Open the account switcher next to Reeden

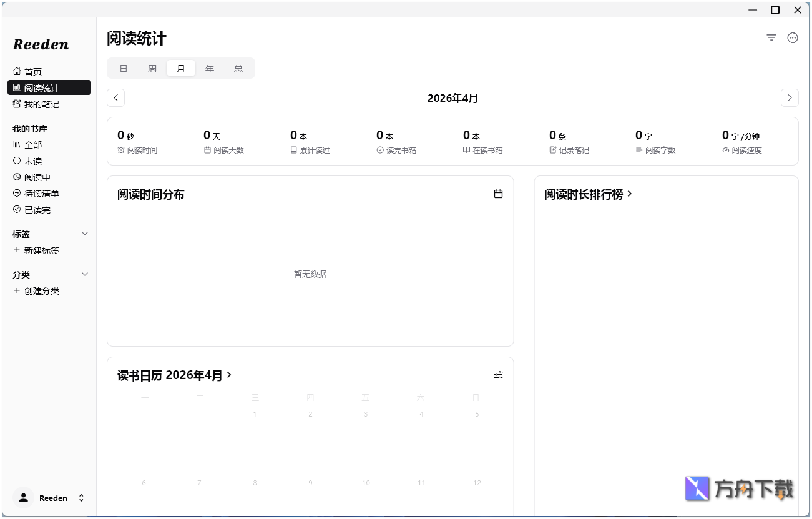pos(81,498)
